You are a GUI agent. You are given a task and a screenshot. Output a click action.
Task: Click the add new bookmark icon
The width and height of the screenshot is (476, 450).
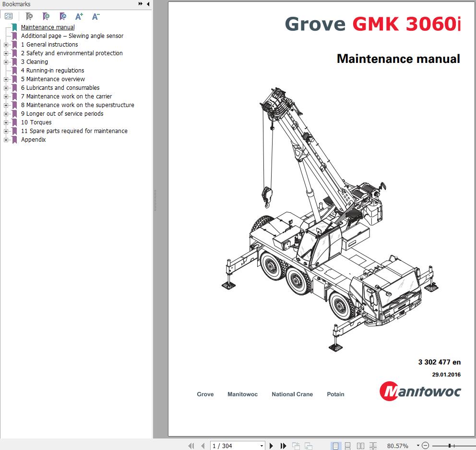click(x=46, y=16)
